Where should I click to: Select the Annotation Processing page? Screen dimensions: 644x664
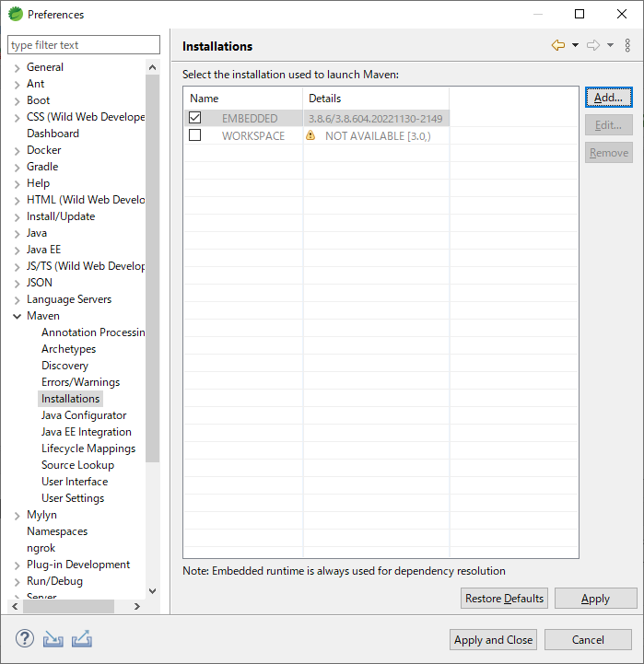click(x=93, y=332)
